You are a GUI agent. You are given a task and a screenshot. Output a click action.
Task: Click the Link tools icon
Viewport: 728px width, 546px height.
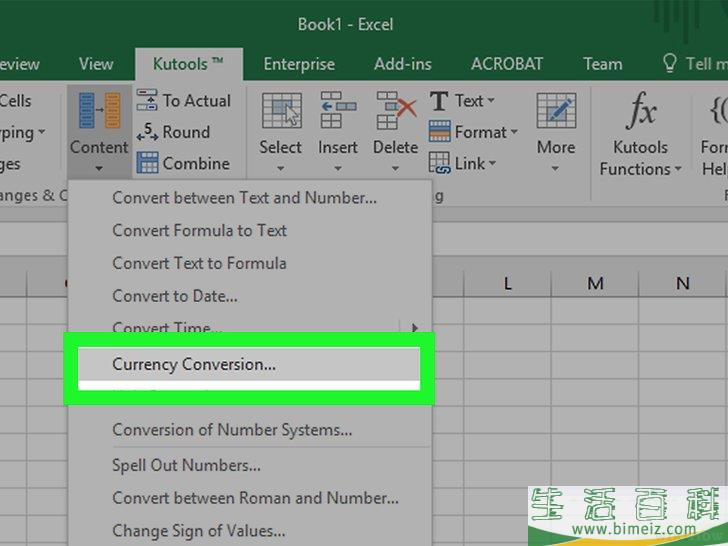[439, 163]
